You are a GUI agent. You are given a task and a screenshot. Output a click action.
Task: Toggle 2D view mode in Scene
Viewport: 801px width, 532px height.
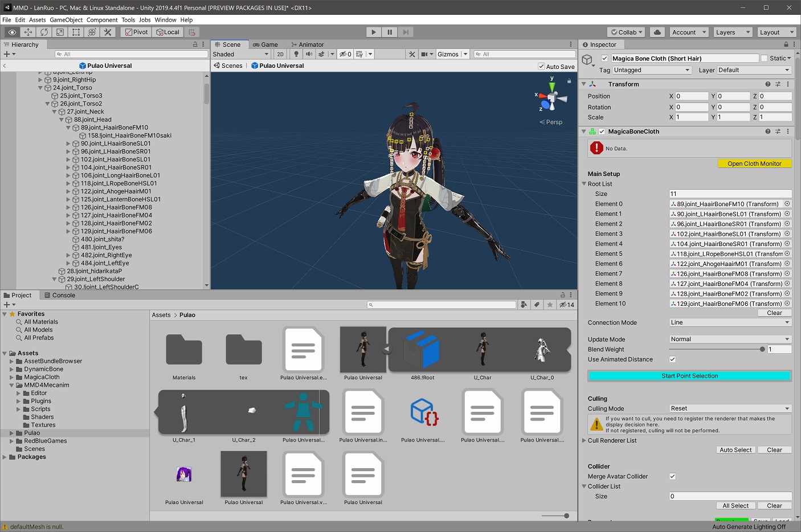click(280, 54)
